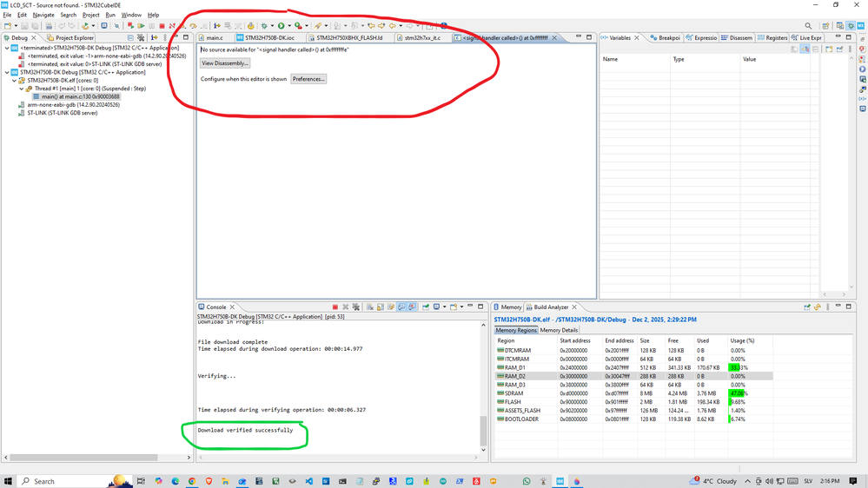Click Clear Console icon
Screen dimensions: 868x488
tap(370, 307)
